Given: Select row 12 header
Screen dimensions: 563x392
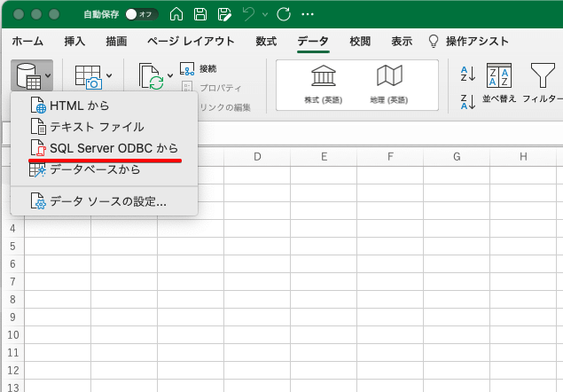Looking at the screenshot, I should pyautogui.click(x=13, y=371).
